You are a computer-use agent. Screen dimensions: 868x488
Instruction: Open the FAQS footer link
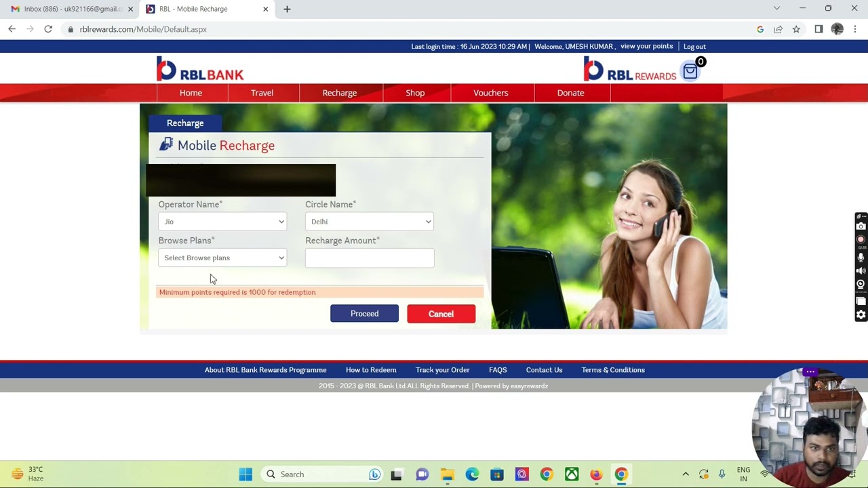pyautogui.click(x=498, y=370)
